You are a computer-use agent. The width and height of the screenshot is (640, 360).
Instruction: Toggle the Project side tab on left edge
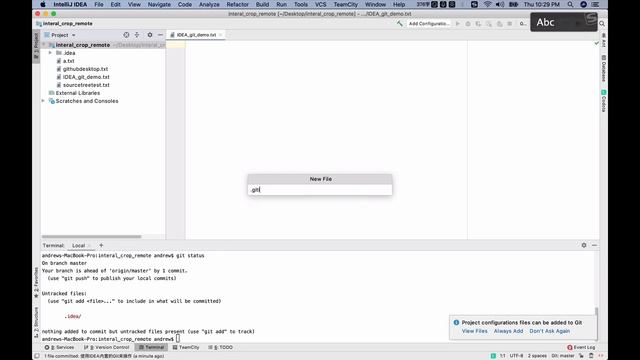point(36,46)
